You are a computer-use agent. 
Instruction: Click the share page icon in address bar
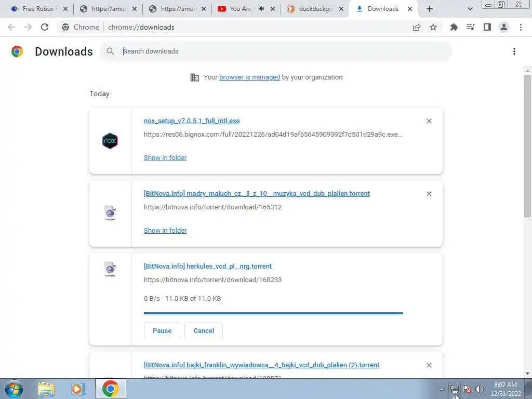tap(417, 27)
